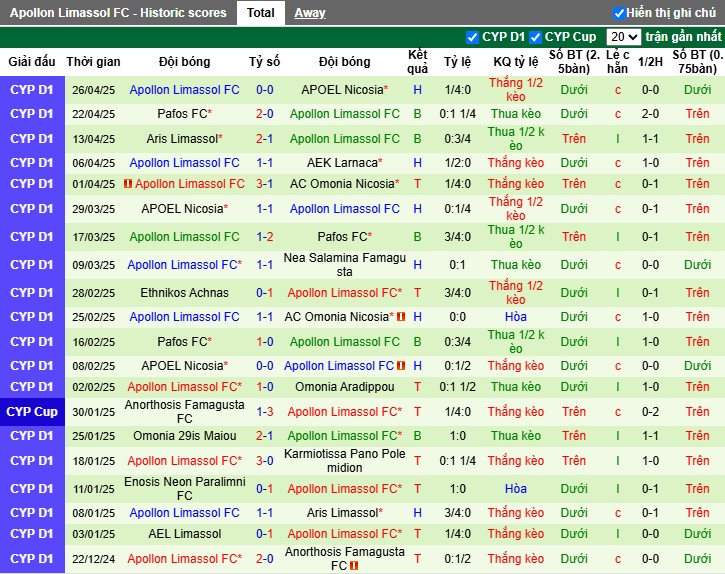Open the 20 recent matches dropdown
This screenshot has height=574, width=725.
[x=623, y=37]
